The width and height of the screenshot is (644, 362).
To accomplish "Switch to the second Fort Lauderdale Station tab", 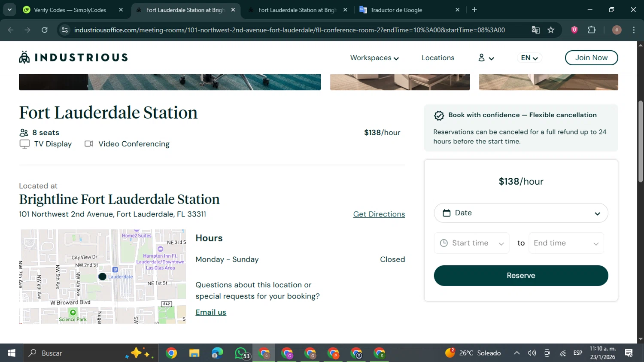I will 298,10.
